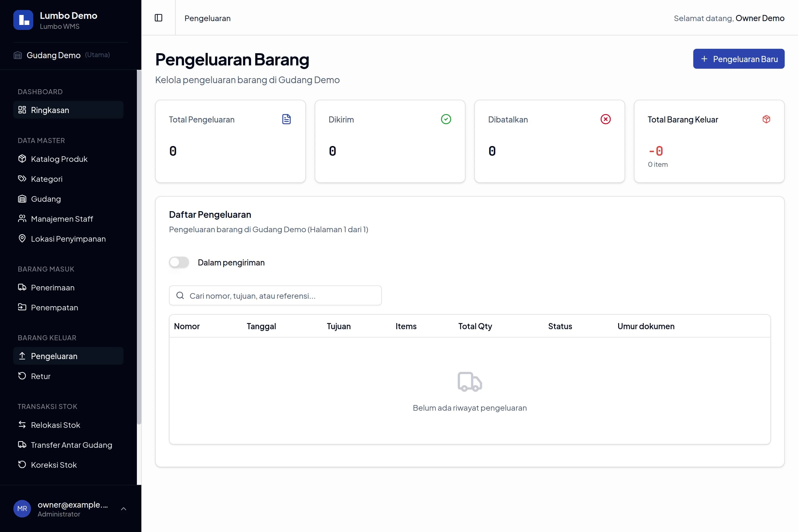The image size is (798, 532).
Task: Click the sidebar vertical scrollbar
Action: pyautogui.click(x=139, y=247)
